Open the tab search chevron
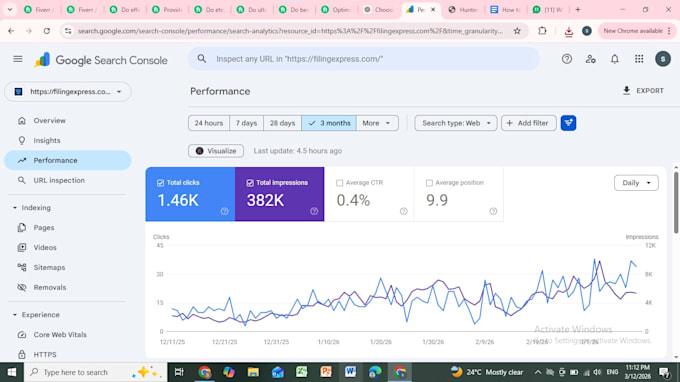This screenshot has height=382, width=680. click(10, 9)
